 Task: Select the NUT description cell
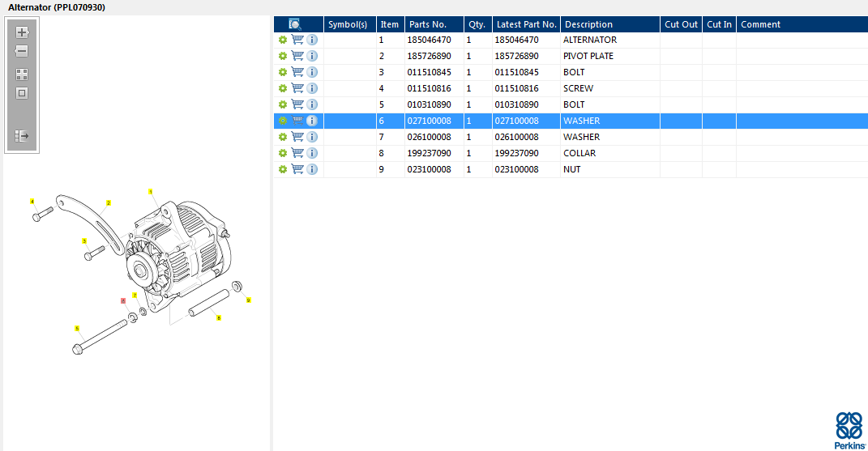[610, 168]
